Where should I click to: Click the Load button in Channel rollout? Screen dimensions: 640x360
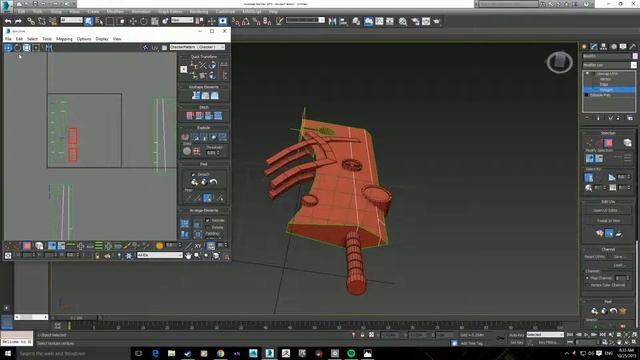[x=619, y=265]
